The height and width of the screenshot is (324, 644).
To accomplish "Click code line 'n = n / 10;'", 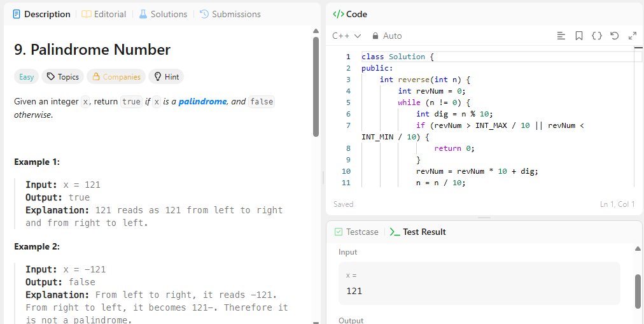I will click(x=441, y=183).
